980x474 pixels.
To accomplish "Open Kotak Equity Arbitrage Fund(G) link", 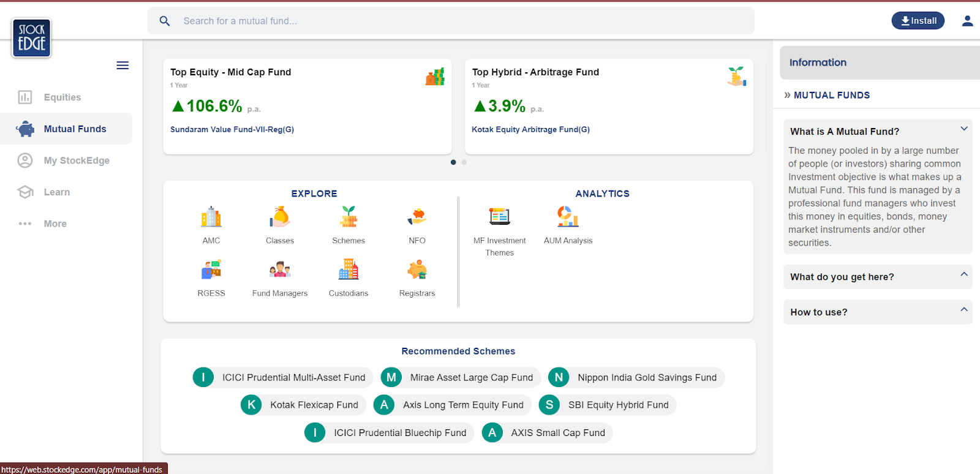I will click(531, 130).
